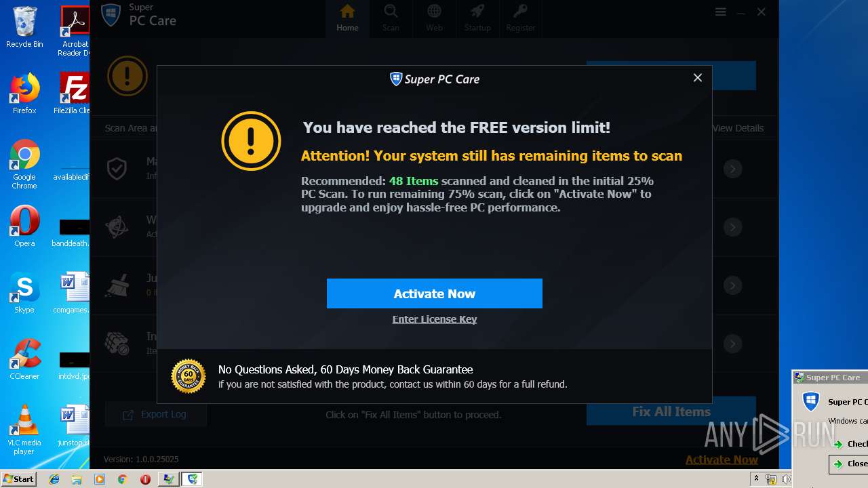Click the junk cleaner broom icon
The image size is (868, 488).
117,285
